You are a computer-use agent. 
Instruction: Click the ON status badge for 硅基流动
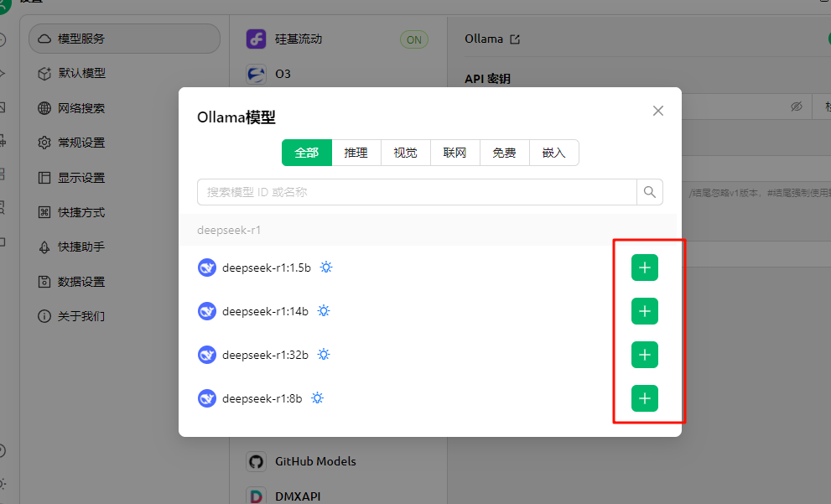[414, 39]
